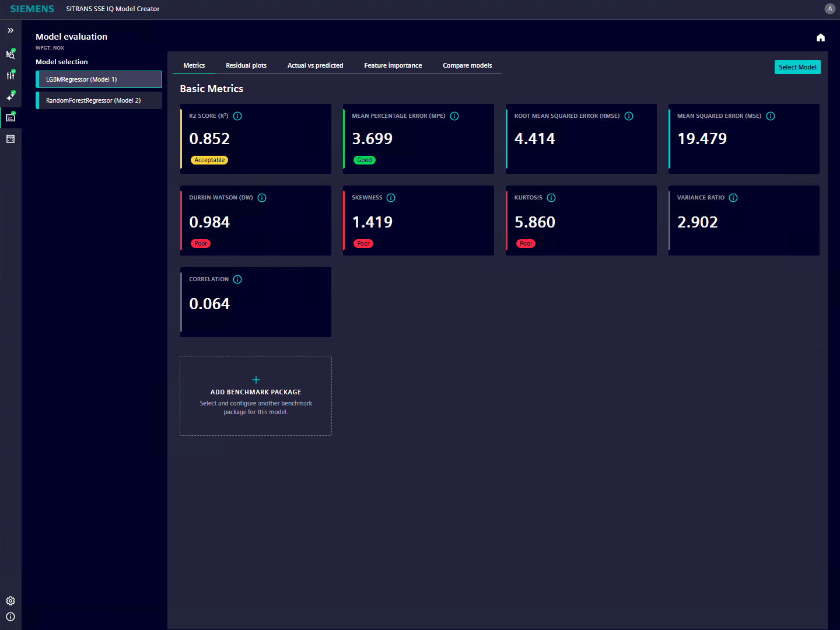Click the Correlation value 0.064
The height and width of the screenshot is (630, 840).
click(x=209, y=304)
